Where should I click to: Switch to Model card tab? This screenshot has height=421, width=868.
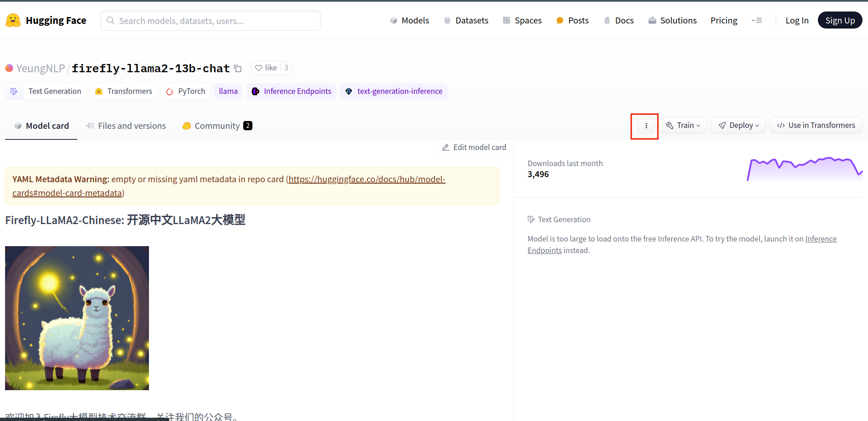click(x=41, y=126)
